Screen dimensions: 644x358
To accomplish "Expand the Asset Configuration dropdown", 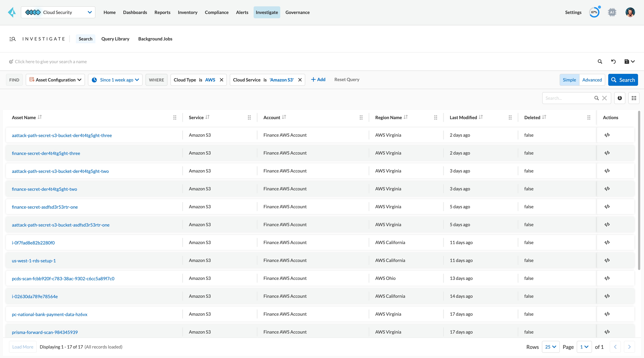I will (x=56, y=80).
